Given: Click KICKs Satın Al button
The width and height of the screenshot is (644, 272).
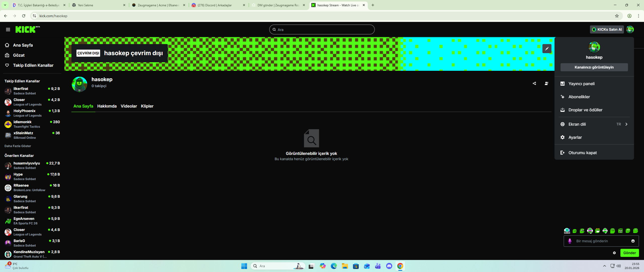Looking at the screenshot, I should [607, 29].
